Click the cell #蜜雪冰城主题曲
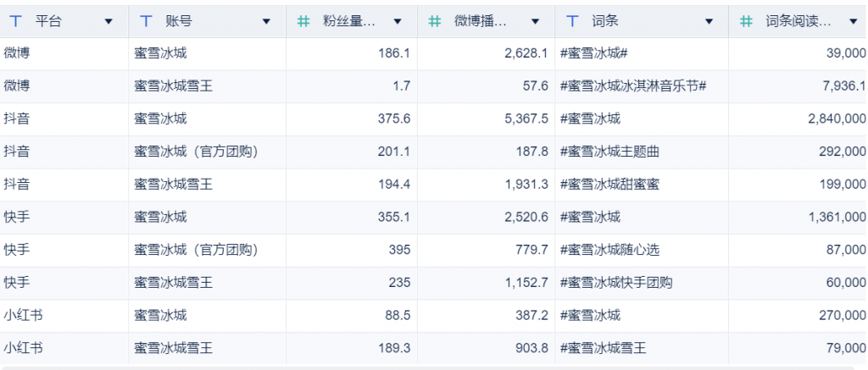Viewport: 868px width, 370px height. 609,152
